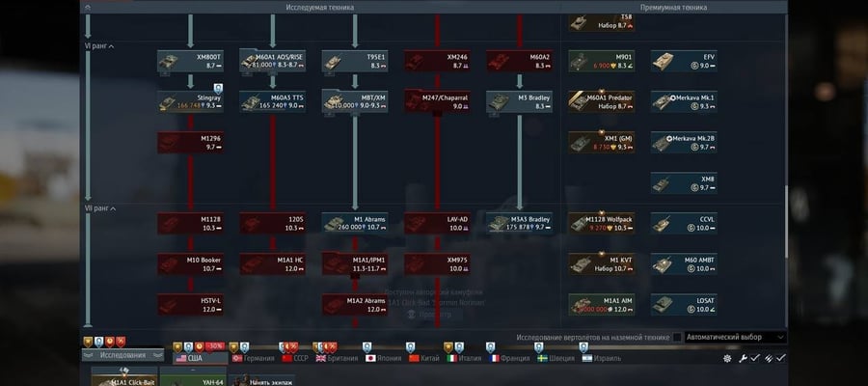This screenshot has width=868, height=386.
Task: Select the M60 AMBT premium tank
Action: pyautogui.click(x=684, y=264)
